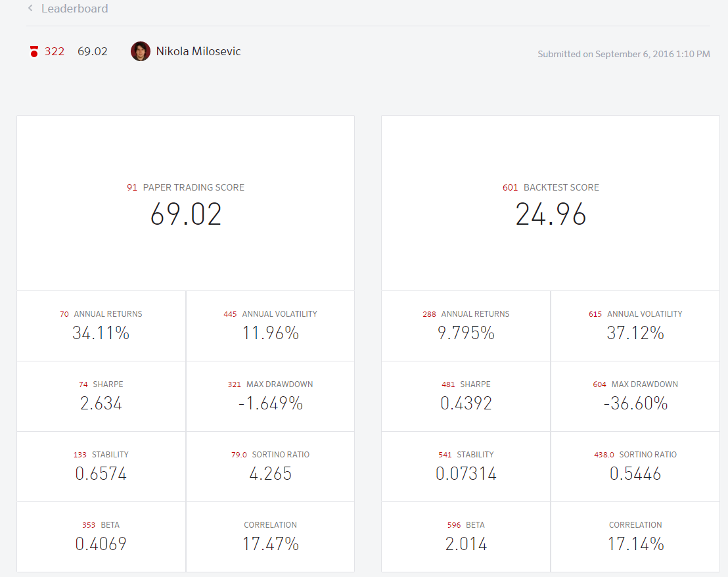Click the Stability value 0.6574

click(x=101, y=474)
